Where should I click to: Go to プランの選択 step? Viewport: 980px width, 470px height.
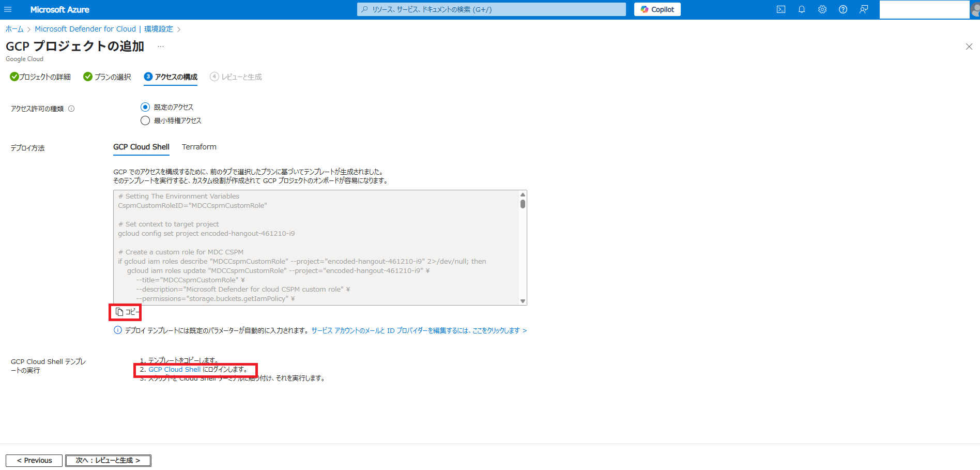(107, 77)
